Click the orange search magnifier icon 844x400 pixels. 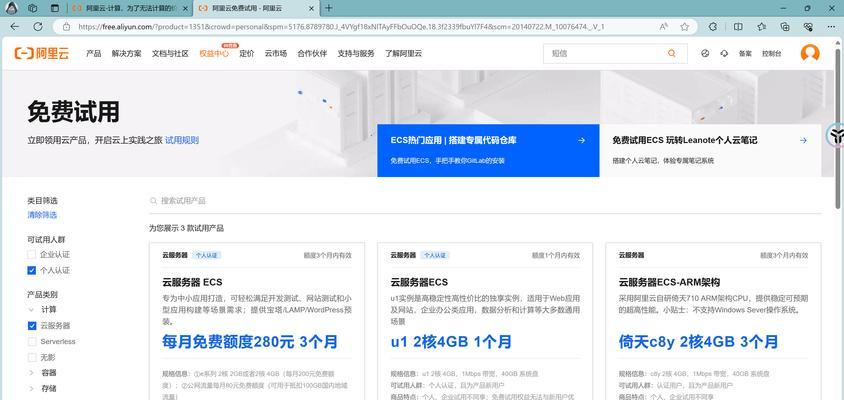(x=672, y=53)
